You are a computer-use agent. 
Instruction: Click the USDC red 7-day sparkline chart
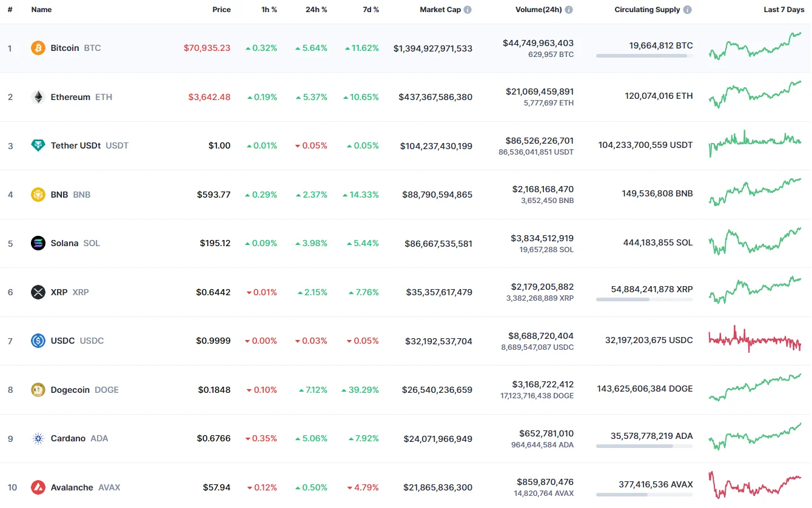tap(755, 340)
